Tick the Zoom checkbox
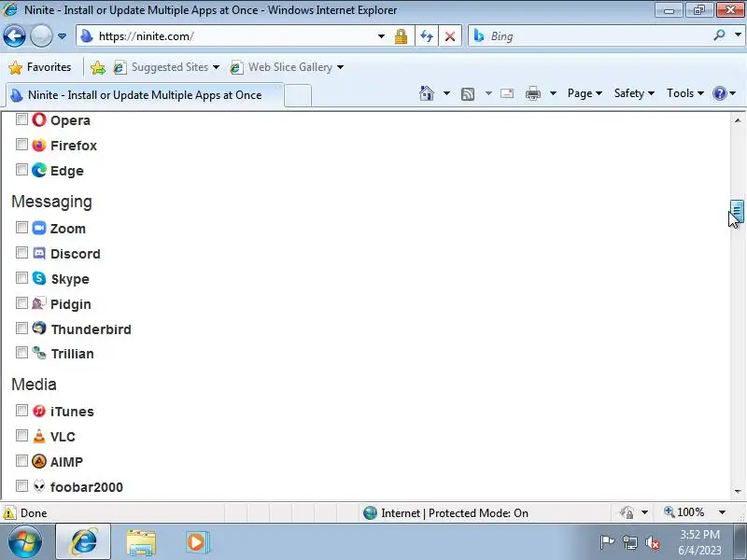747x560 pixels. (21, 227)
